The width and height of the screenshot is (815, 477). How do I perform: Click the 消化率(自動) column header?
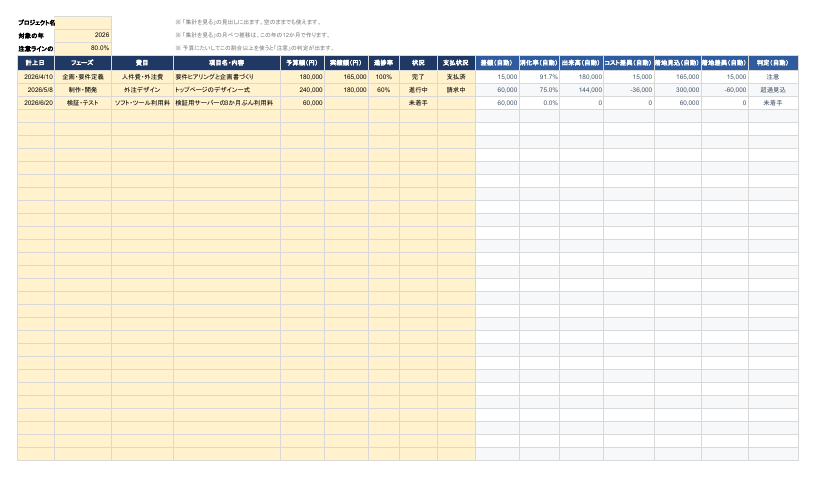(540, 63)
